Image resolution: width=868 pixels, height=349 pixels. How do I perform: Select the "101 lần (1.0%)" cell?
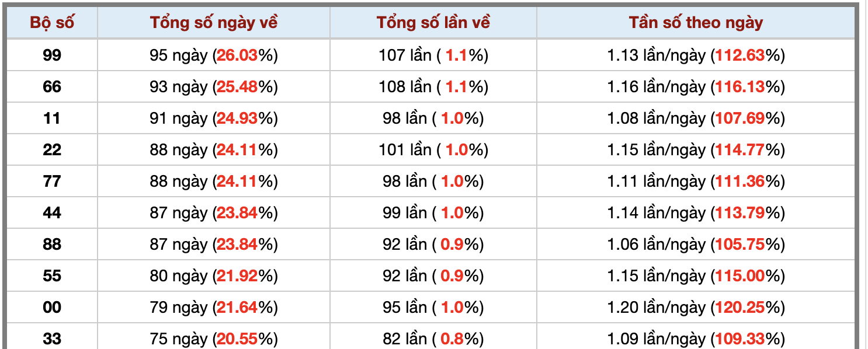click(433, 150)
